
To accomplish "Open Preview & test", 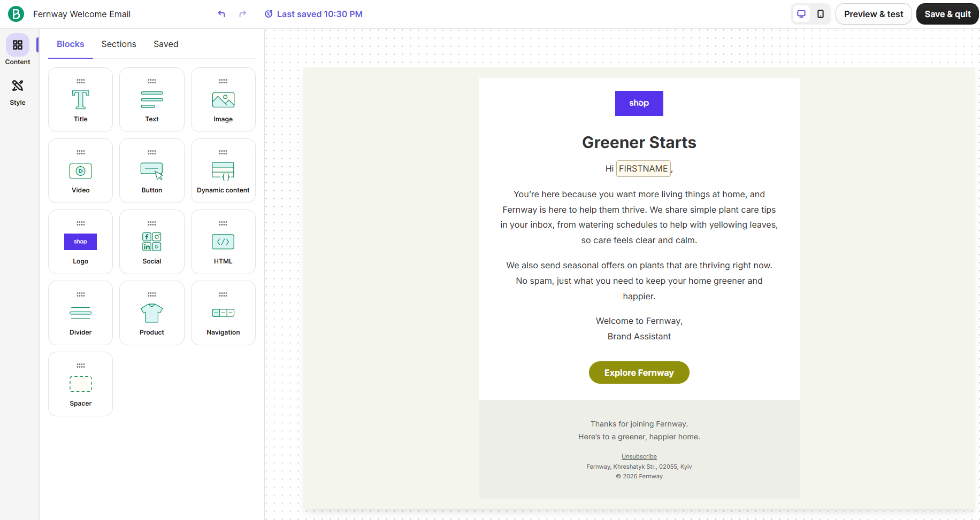I will point(874,14).
